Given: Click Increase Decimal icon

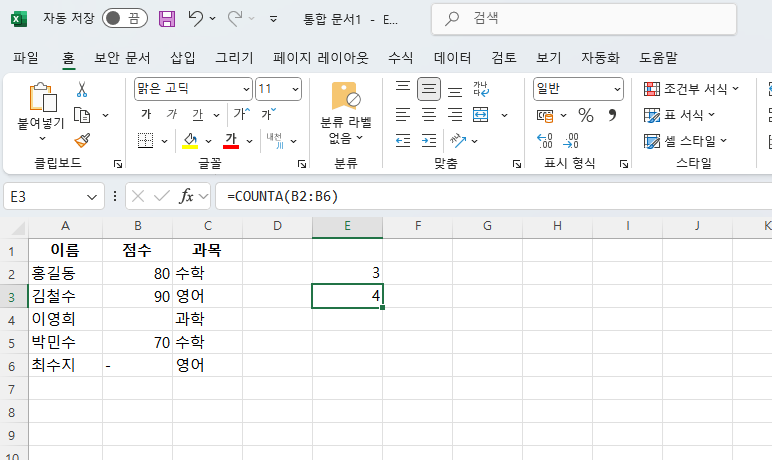Looking at the screenshot, I should 545,141.
